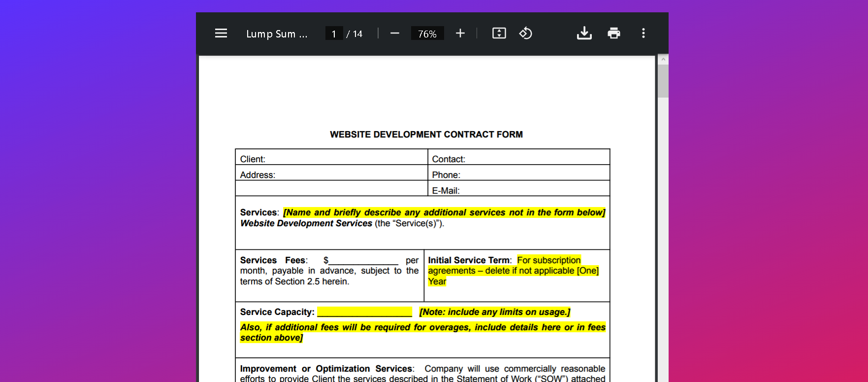The height and width of the screenshot is (382, 868).
Task: Click the Phone: label
Action: [x=446, y=175]
